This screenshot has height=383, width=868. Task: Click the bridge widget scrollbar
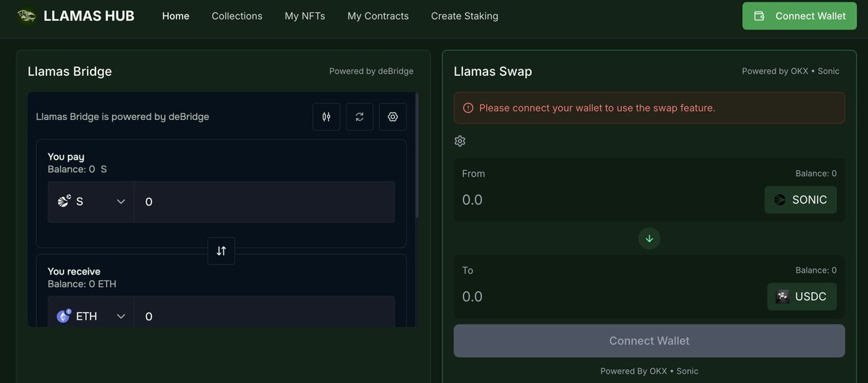417,155
